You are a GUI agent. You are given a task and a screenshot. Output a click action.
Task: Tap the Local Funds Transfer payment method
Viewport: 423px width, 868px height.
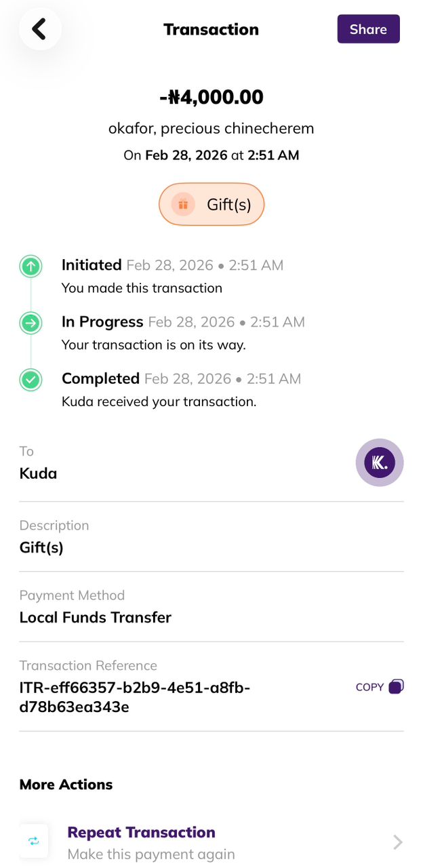tap(96, 618)
